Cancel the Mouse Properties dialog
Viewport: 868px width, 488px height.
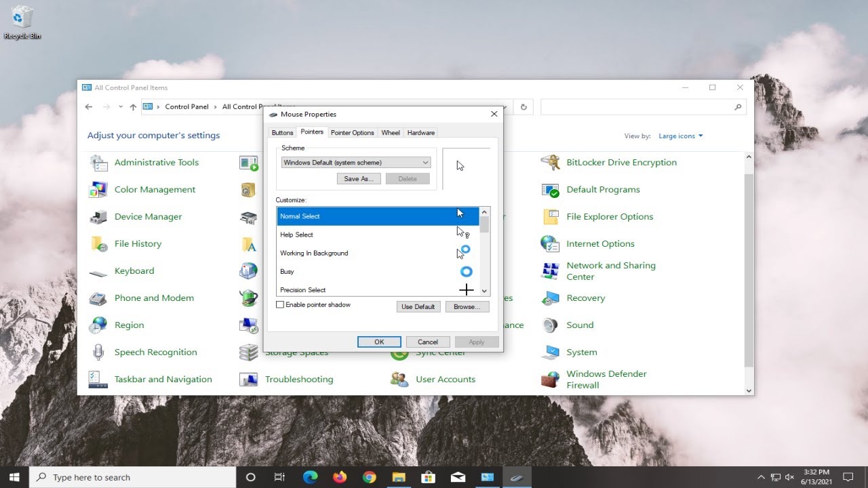tap(428, 342)
